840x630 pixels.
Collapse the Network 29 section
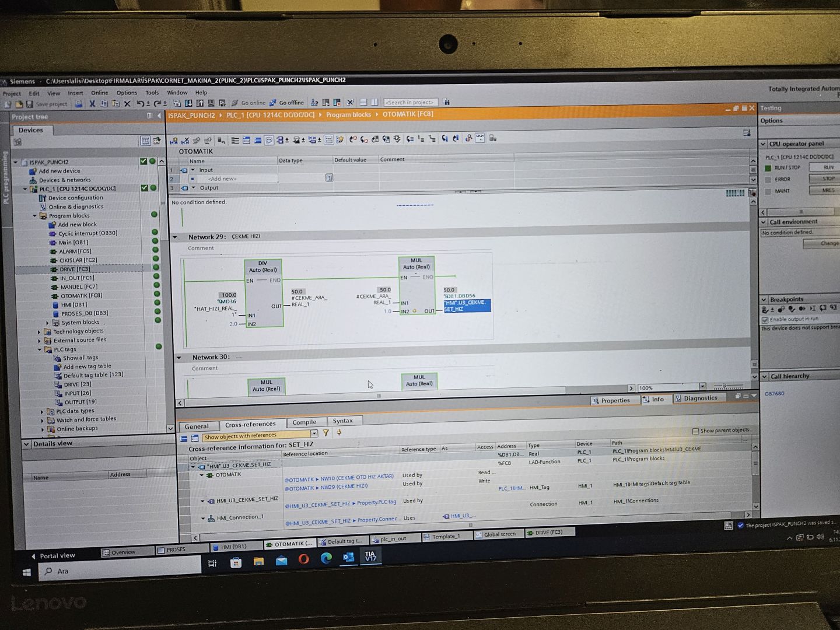pyautogui.click(x=175, y=237)
